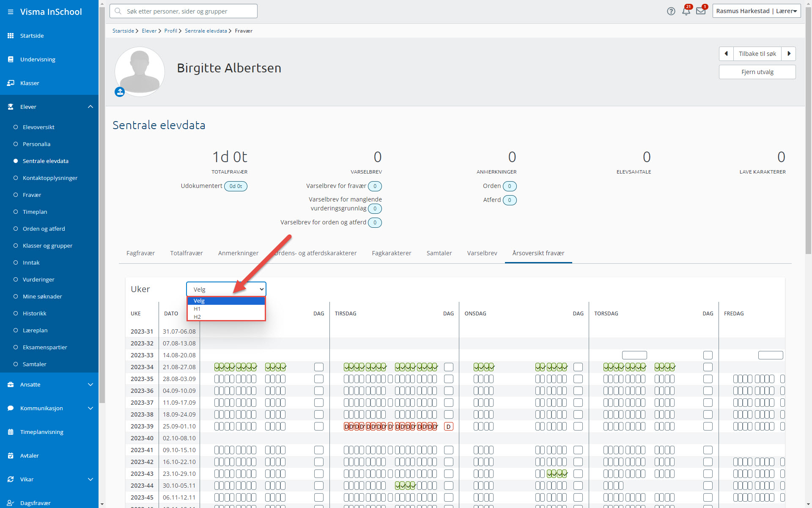Click the Fjern utvalg button
Screen dimensions: 812x508
[x=757, y=72]
